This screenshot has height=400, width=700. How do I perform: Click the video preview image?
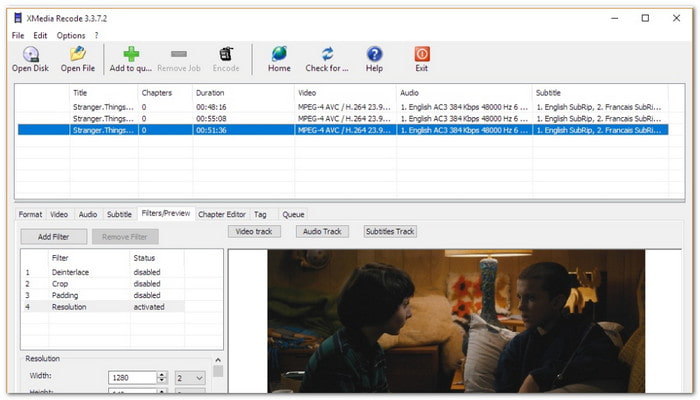[x=456, y=321]
